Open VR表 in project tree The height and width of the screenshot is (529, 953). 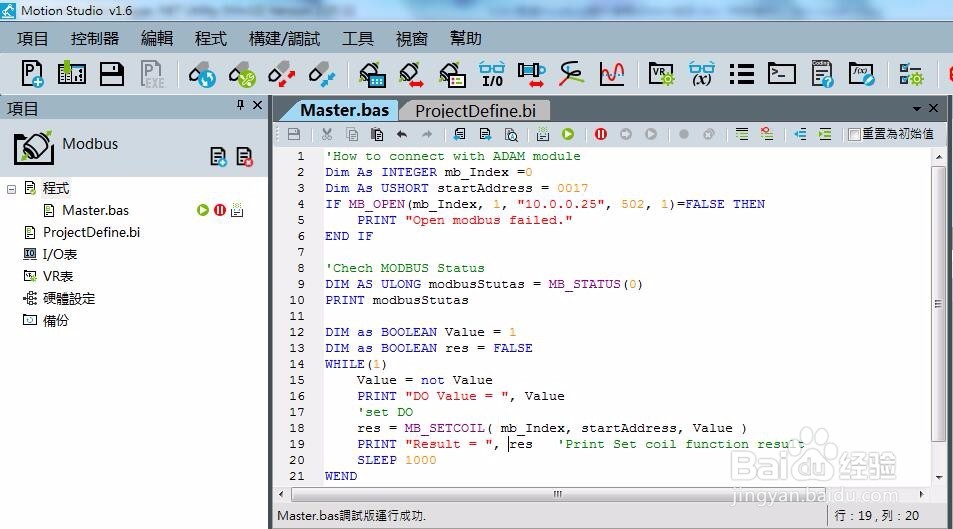click(x=58, y=276)
